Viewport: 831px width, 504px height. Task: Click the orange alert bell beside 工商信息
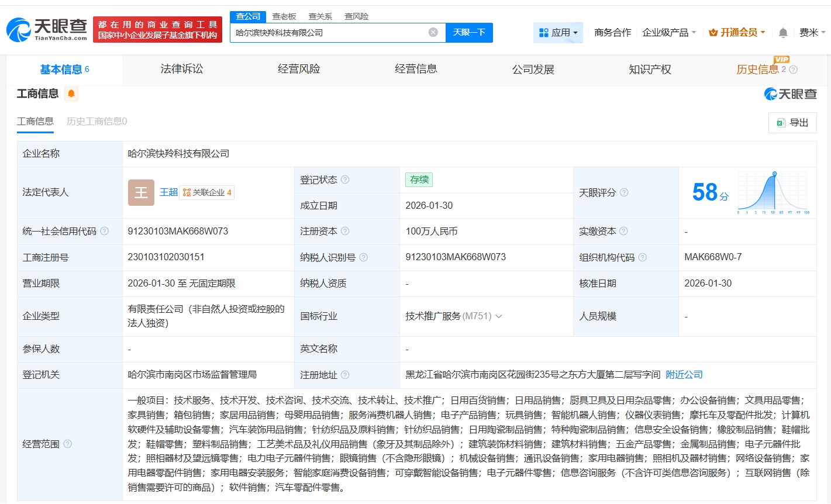(x=71, y=94)
